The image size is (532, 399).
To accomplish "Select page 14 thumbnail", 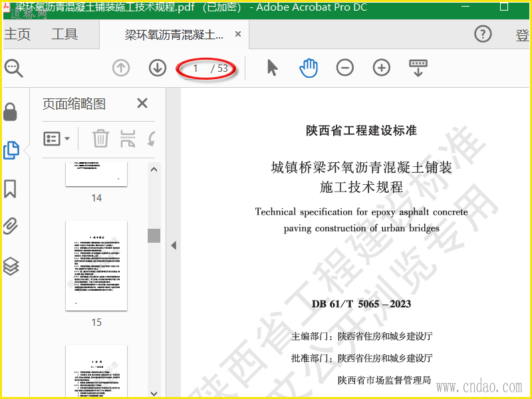I will point(96,174).
